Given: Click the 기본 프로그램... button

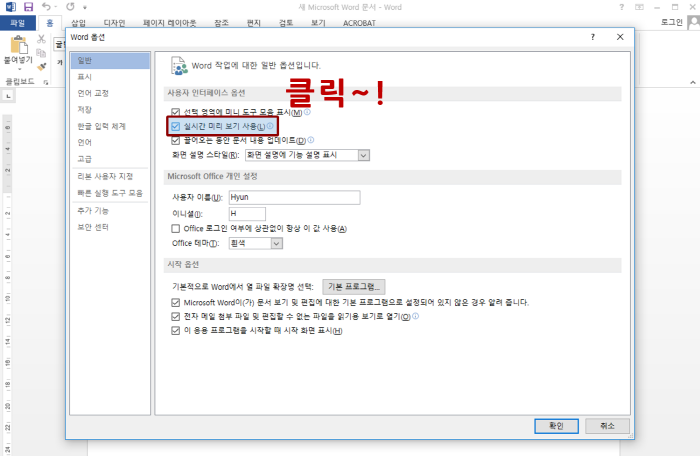Looking at the screenshot, I should coord(354,286).
